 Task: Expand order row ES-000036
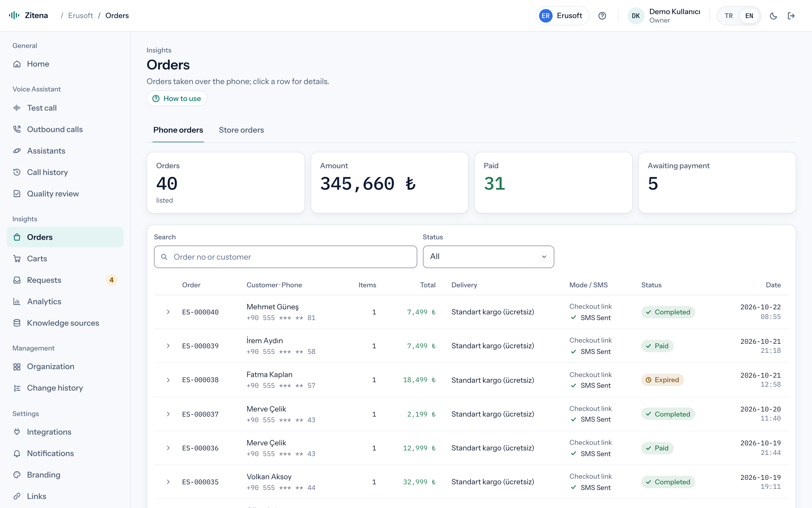click(168, 448)
